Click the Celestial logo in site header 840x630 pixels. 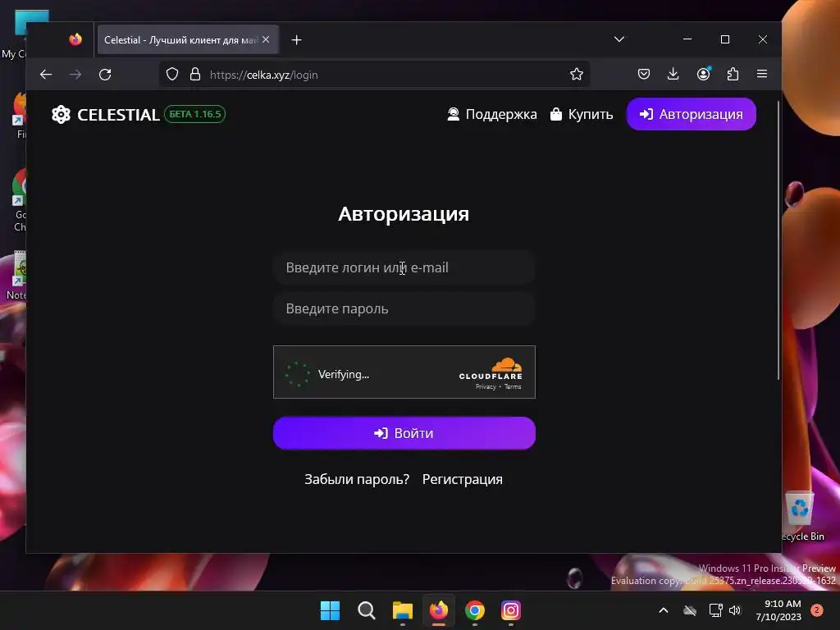pyautogui.click(x=106, y=115)
